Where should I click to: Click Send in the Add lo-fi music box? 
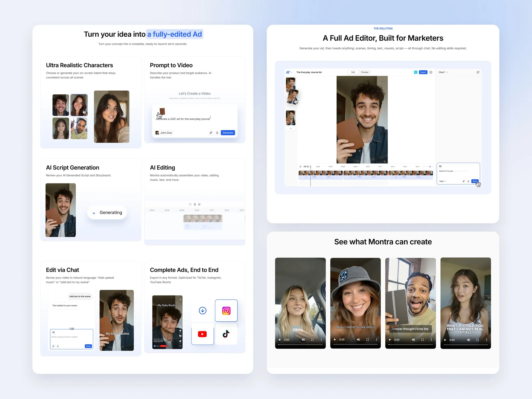475,181
